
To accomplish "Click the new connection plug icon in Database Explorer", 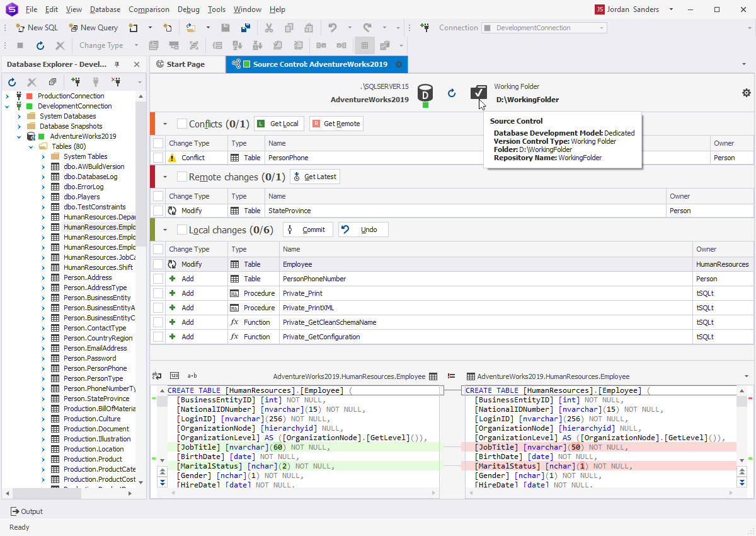I will tap(76, 82).
